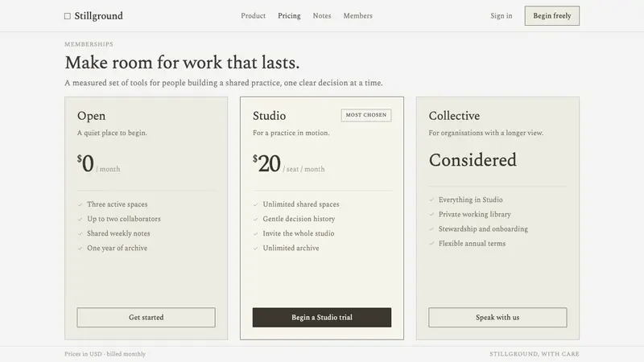Click Sign in

click(501, 15)
